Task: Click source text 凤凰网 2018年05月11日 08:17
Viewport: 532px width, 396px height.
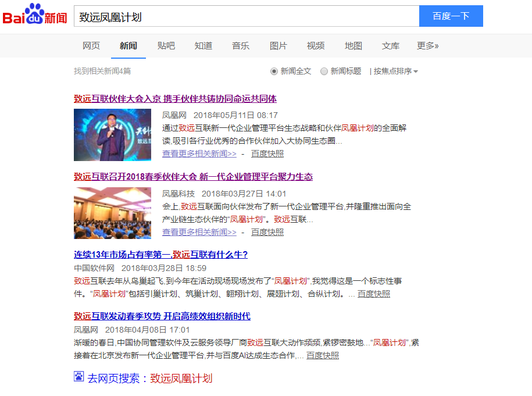Action: (220, 115)
